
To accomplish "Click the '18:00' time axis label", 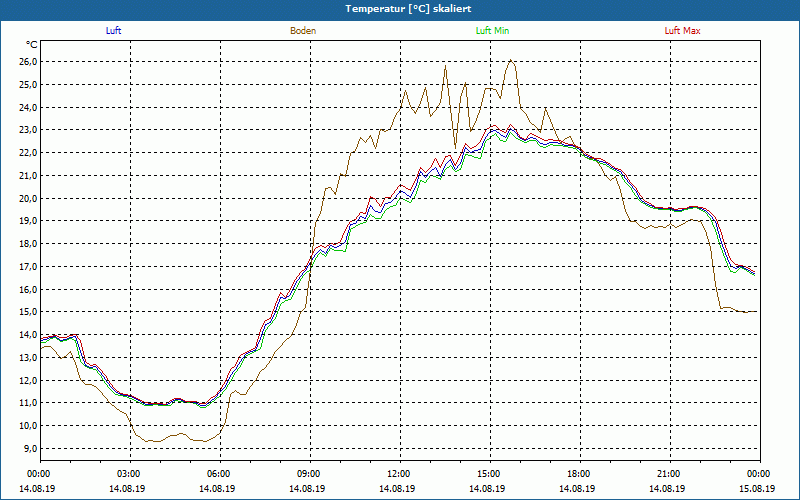I will tap(581, 474).
